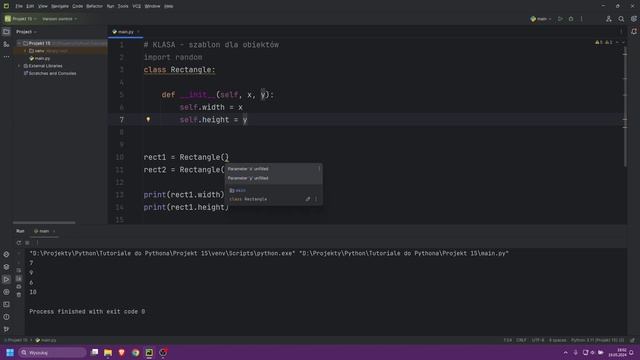Open the main run configuration dropdown
640x360 pixels.
click(541, 19)
